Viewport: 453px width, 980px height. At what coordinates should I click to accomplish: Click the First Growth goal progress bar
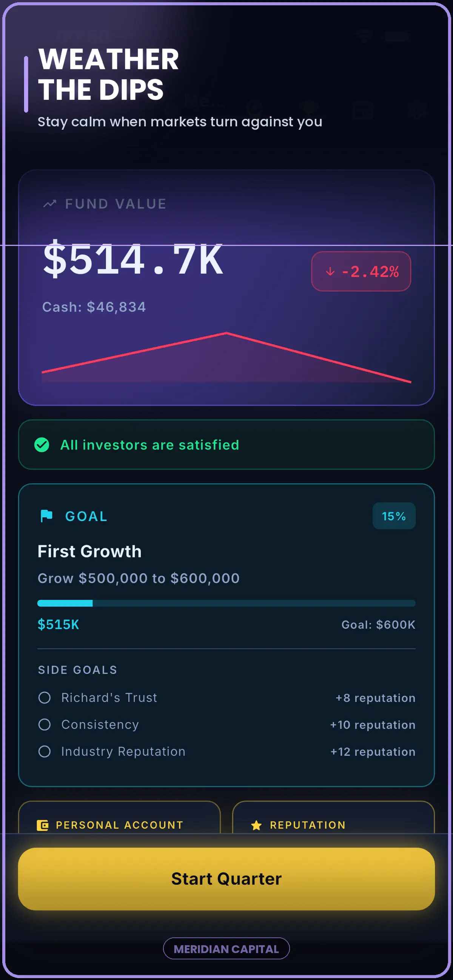pyautogui.click(x=226, y=603)
